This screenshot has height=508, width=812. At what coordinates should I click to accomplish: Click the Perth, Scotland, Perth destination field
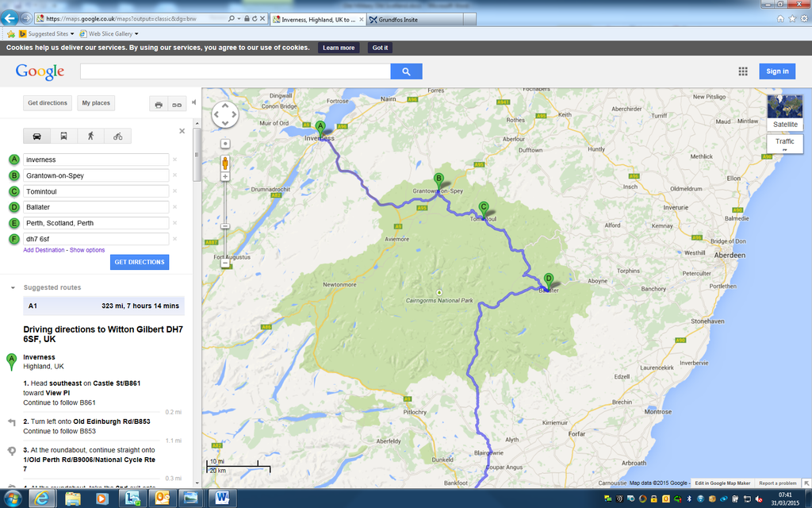click(x=96, y=223)
